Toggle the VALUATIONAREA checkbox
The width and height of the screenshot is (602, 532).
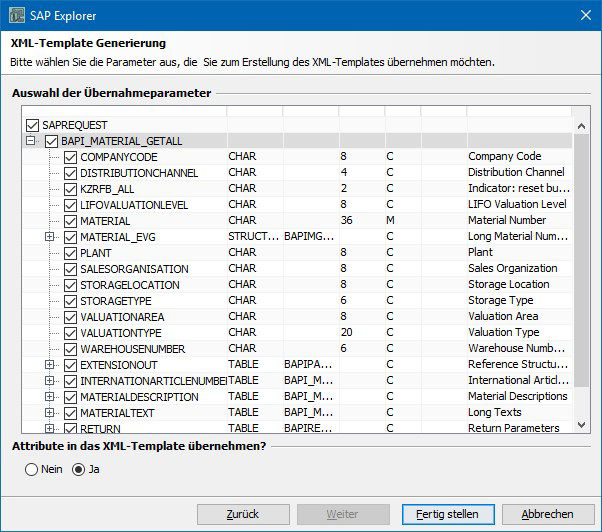70,317
